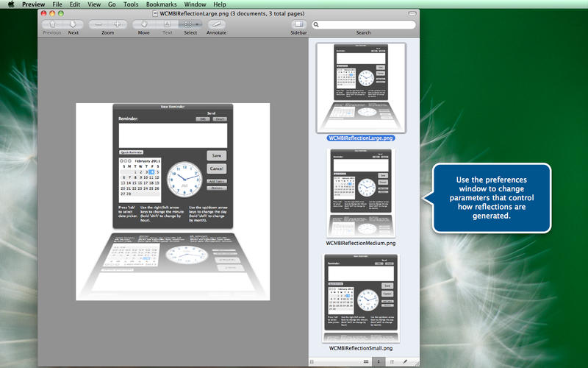
Task: Open the Edit menu
Action: click(x=75, y=4)
